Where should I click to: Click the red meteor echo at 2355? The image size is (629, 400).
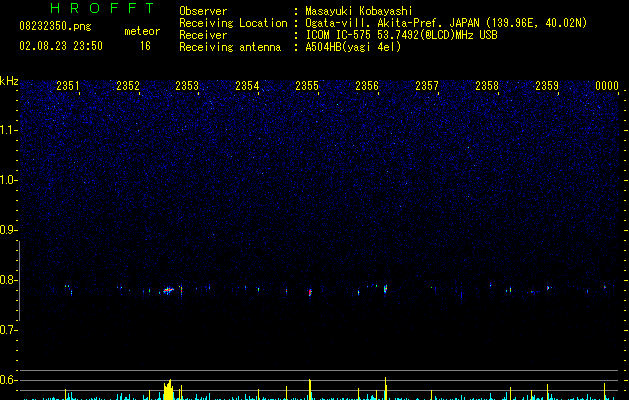[x=310, y=292]
